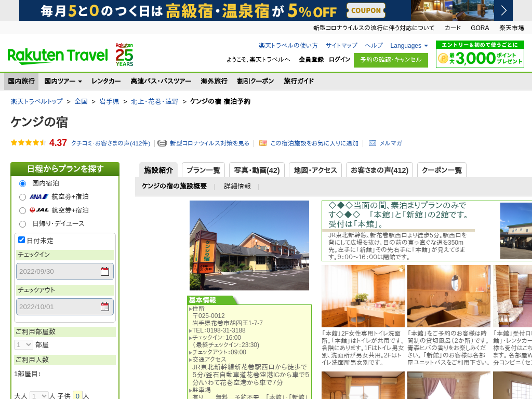Viewport: 532px width, 399px height.
Task: Switch to the 施設紹介 tab
Action: point(158,170)
